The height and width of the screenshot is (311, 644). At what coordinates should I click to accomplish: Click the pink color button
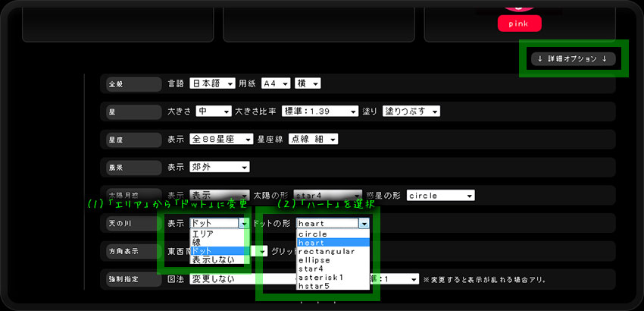[519, 24]
